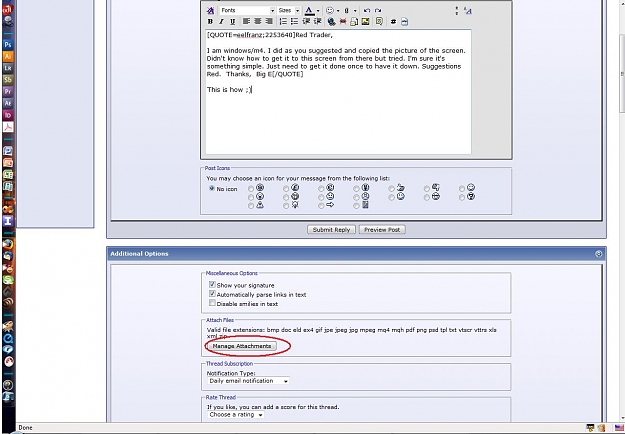Open Illustrator (Ai) from the side dock
This screenshot has width=625, height=434.
coord(8,56)
